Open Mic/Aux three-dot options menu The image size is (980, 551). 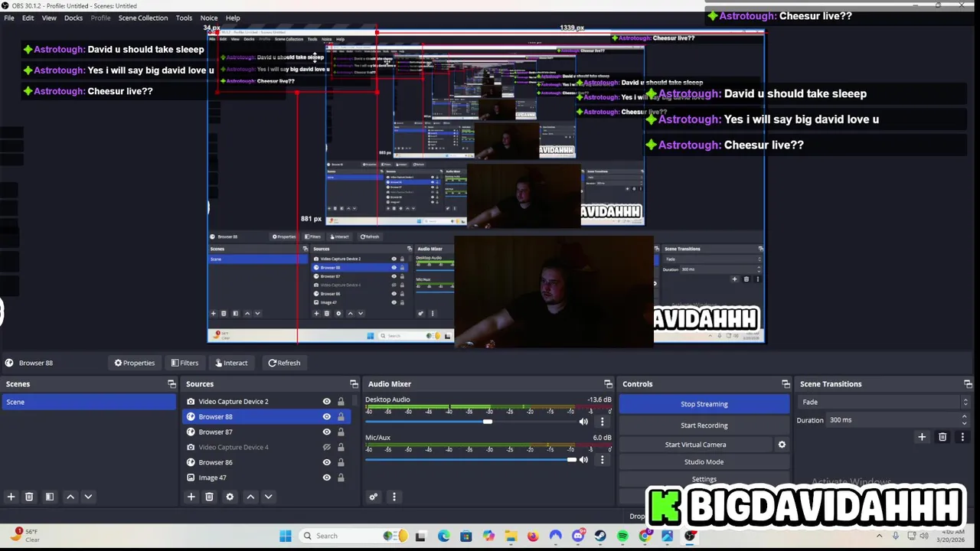[x=602, y=460]
